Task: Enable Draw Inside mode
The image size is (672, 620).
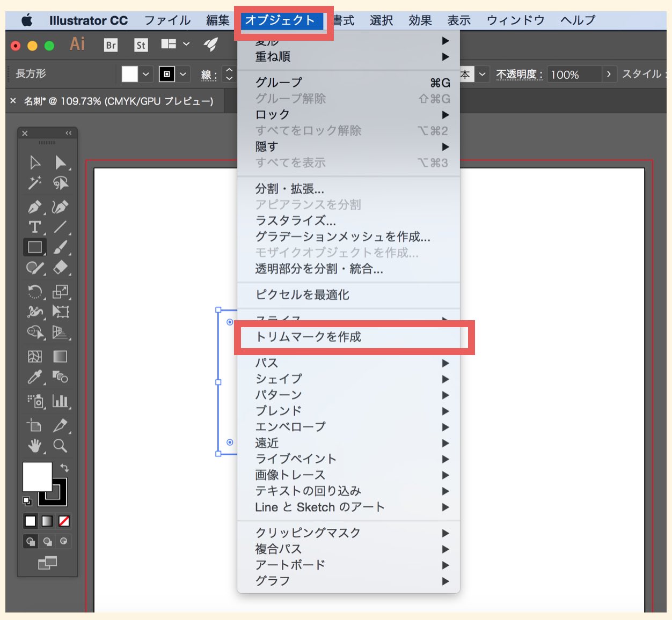Action: [64, 541]
